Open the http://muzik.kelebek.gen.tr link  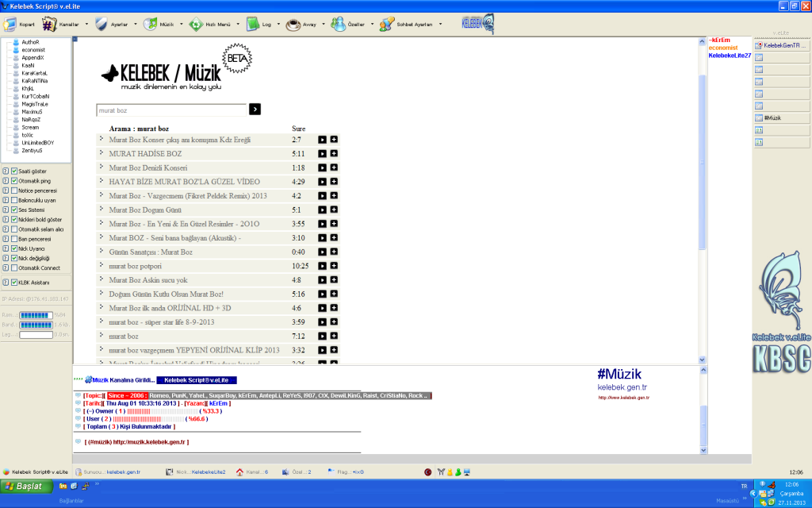(x=149, y=442)
